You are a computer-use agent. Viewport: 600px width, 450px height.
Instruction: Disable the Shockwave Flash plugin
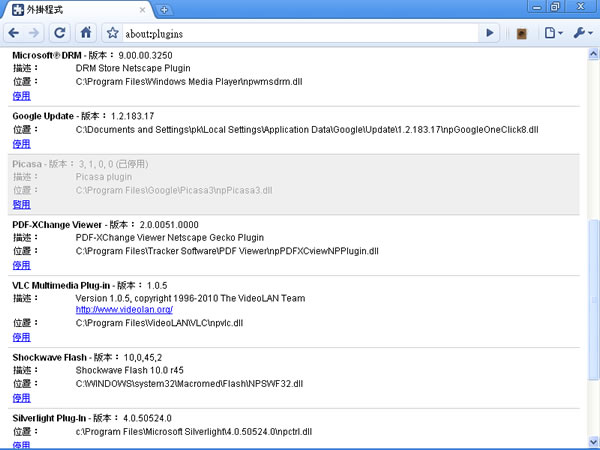[21, 398]
